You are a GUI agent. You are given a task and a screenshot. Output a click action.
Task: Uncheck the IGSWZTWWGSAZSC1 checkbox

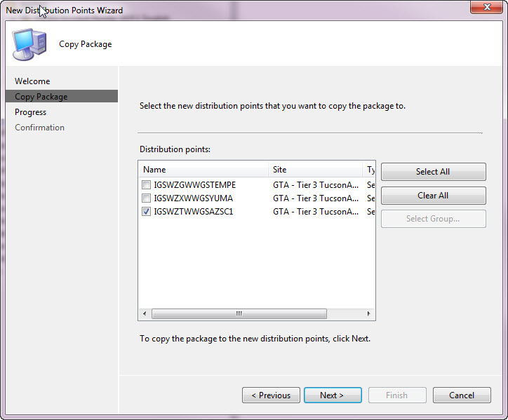pos(146,212)
